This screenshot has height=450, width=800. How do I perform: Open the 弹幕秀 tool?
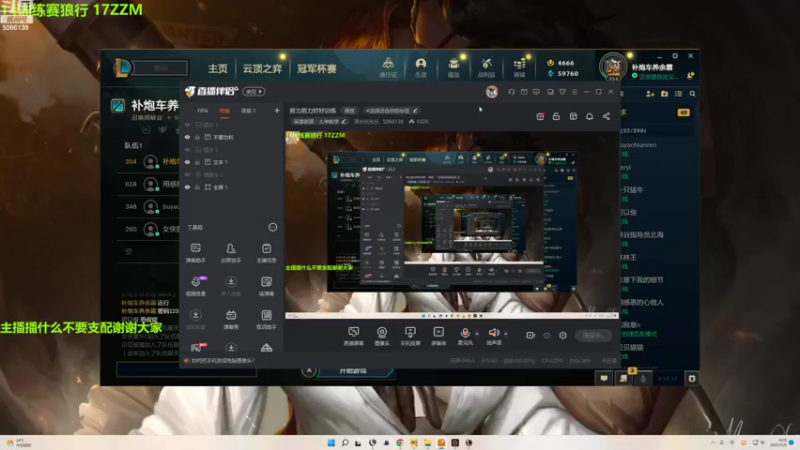pos(231,319)
